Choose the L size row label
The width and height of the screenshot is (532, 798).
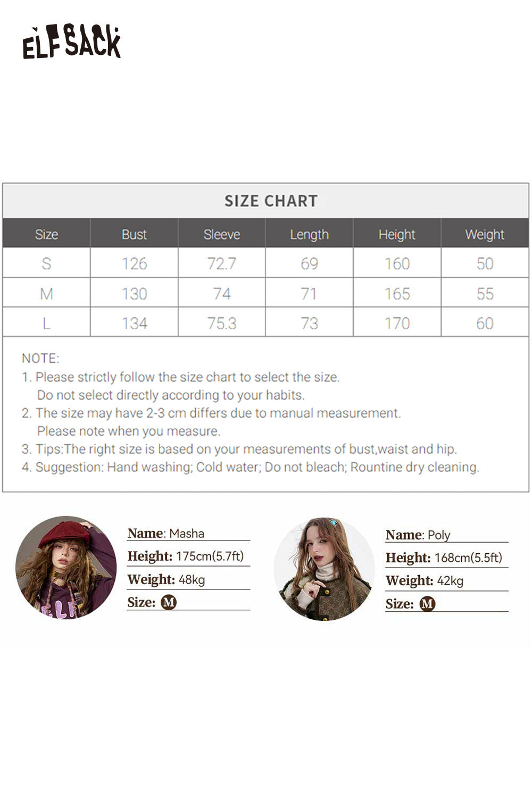[46, 323]
